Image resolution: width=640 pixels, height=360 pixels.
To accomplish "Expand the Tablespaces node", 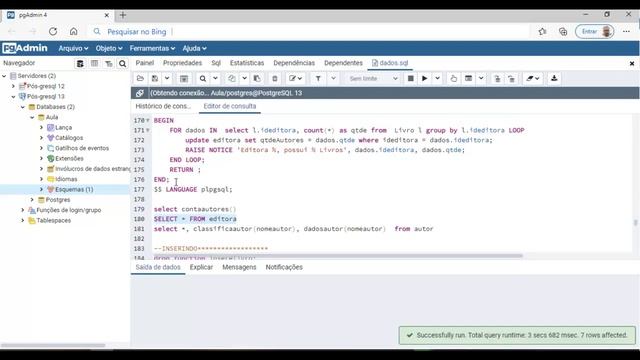I will (22, 220).
